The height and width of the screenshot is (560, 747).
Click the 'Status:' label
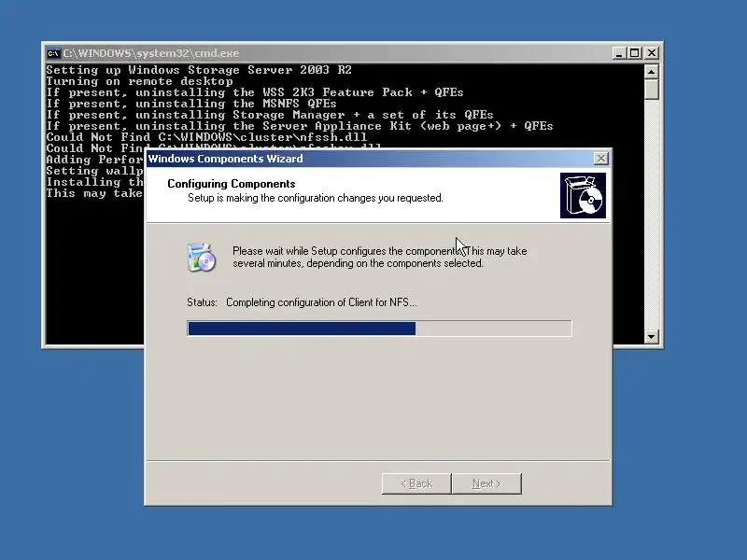click(202, 302)
